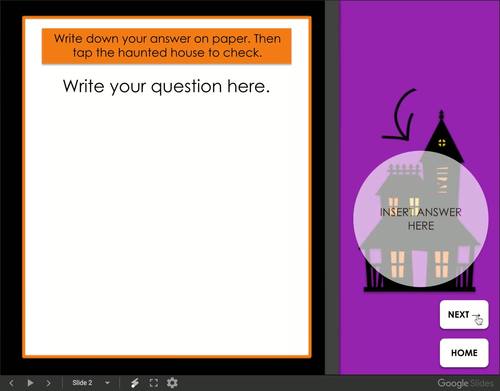The height and width of the screenshot is (391, 500).
Task: Enter fullscreen mode icon
Action: 154,383
